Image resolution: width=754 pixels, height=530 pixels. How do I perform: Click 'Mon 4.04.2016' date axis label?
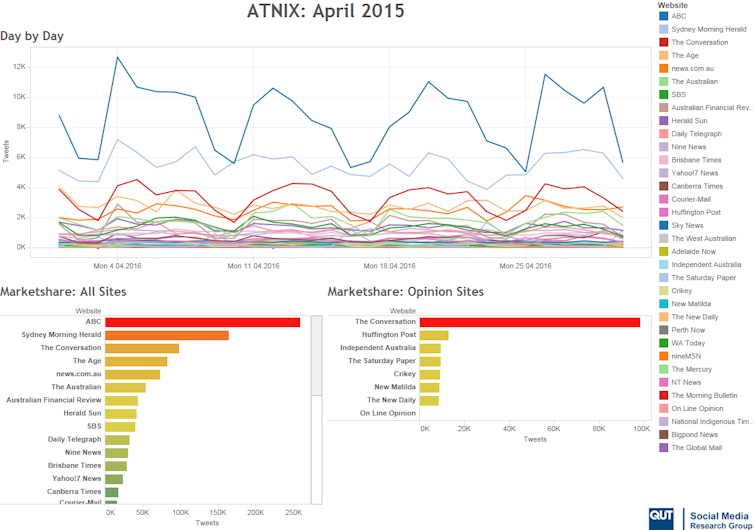(117, 266)
